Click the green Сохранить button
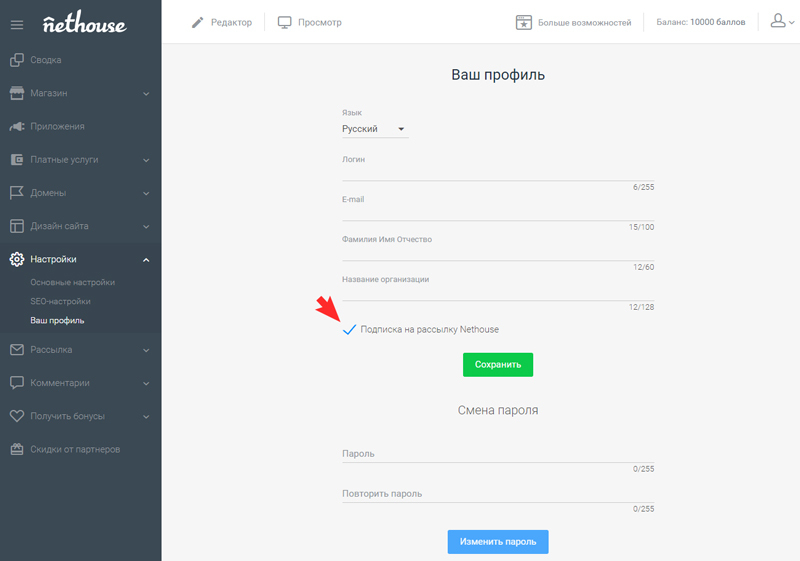800x561 pixels. click(x=498, y=365)
